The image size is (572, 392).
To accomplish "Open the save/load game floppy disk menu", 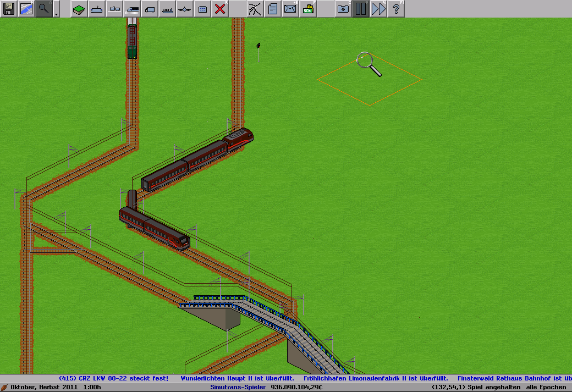I will tap(9, 9).
